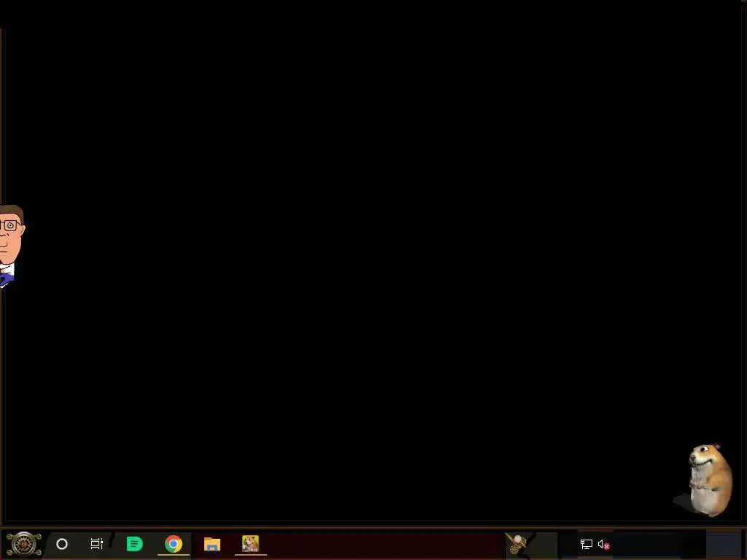
Task: Launch Google Chrome from the taskbar
Action: tap(174, 544)
